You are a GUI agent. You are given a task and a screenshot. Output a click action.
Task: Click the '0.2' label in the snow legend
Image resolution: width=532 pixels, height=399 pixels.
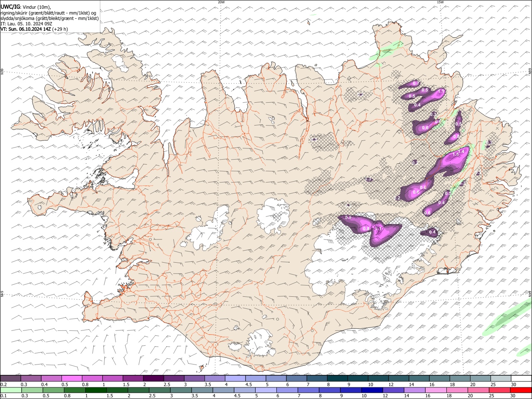(4, 384)
